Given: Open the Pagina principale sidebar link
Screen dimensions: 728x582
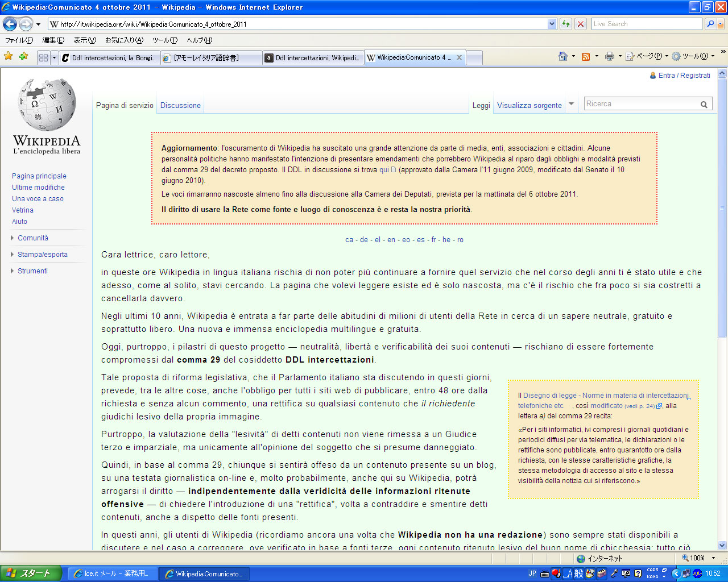Looking at the screenshot, I should pos(39,176).
